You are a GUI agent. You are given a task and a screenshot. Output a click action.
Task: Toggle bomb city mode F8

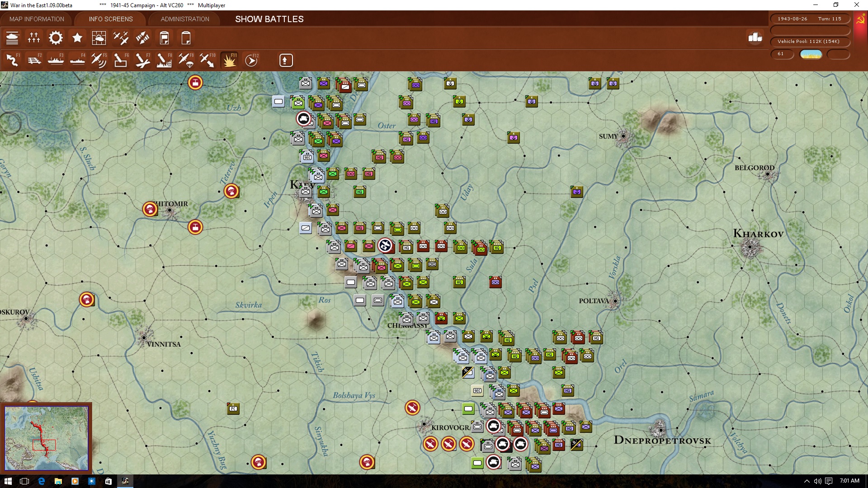(164, 60)
